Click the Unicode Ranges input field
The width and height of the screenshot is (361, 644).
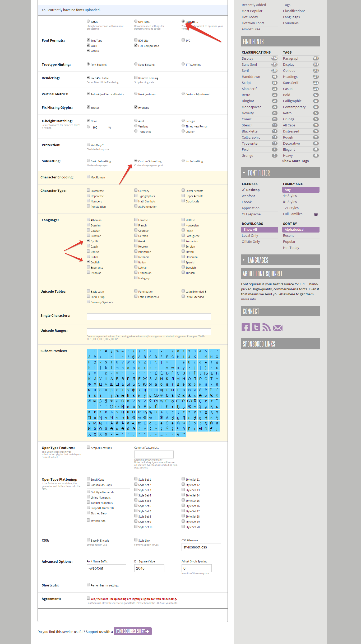tap(149, 332)
